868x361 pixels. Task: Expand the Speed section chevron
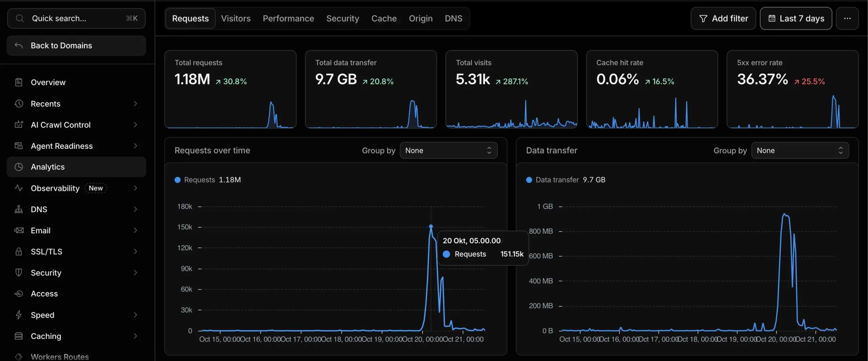[135, 315]
